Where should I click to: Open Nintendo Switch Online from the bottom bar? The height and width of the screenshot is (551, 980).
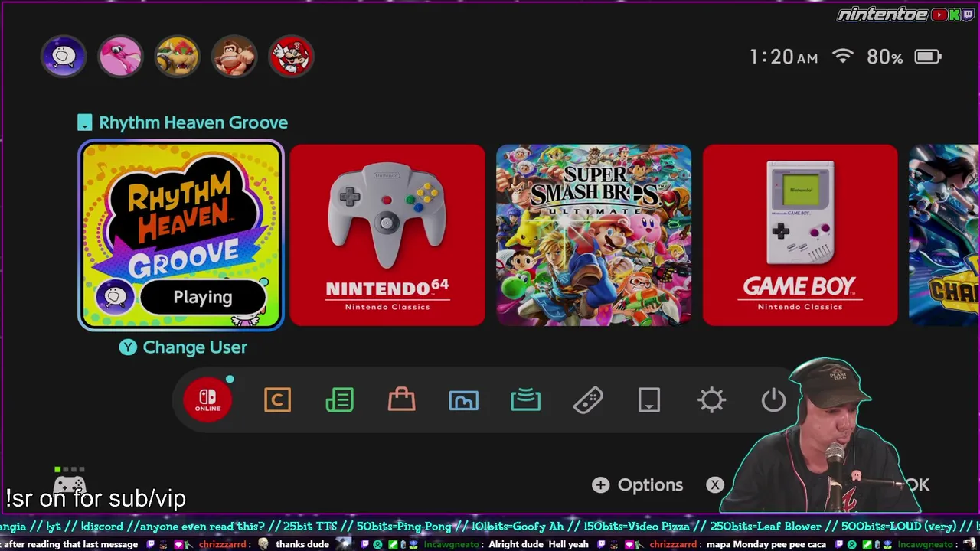(207, 400)
